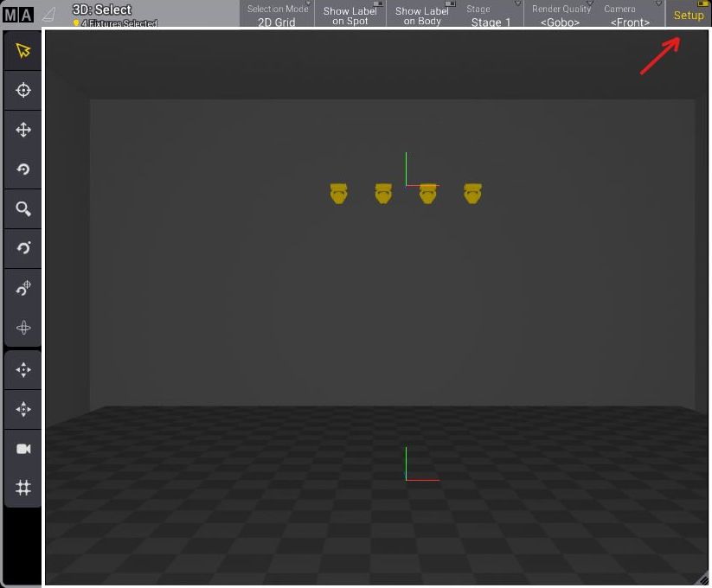Viewport: 712px width, 588px height.
Task: Open the Camera Front dropdown
Action: tap(630, 15)
